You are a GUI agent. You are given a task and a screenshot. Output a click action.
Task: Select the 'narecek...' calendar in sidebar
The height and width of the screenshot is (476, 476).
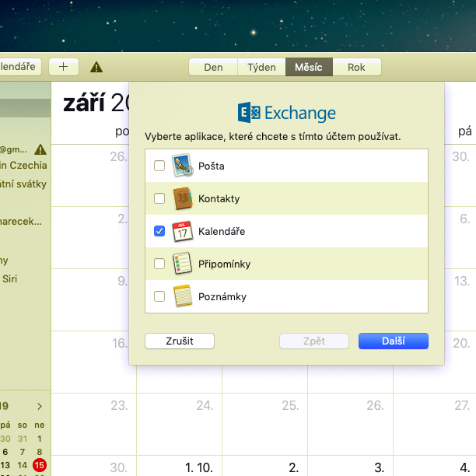tap(21, 222)
